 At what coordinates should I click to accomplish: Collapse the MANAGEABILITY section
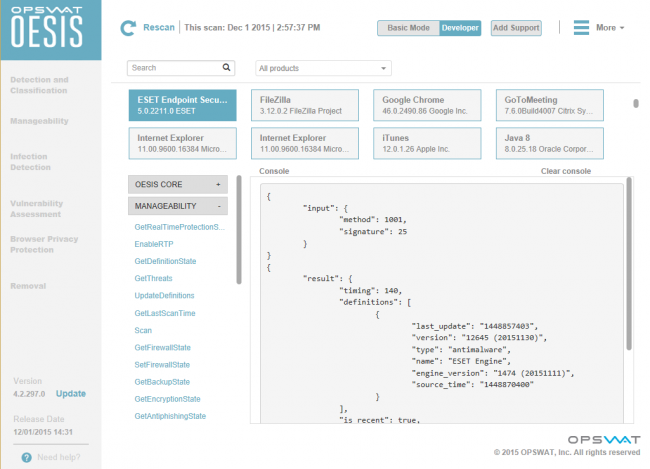tap(178, 206)
